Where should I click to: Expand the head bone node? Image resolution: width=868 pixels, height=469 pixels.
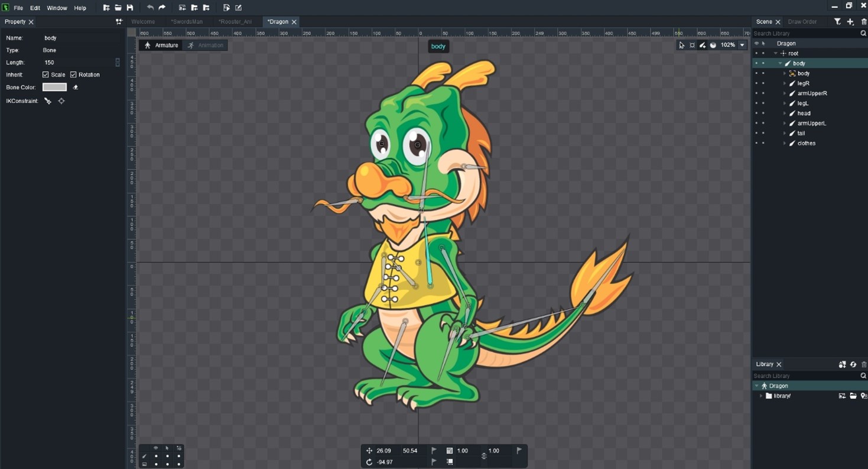(785, 114)
